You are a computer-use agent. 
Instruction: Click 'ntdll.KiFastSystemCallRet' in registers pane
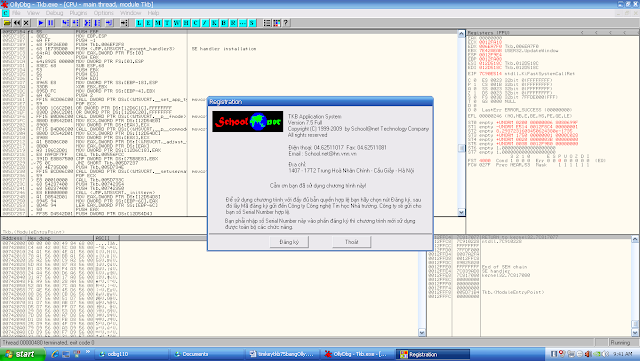coord(540,74)
